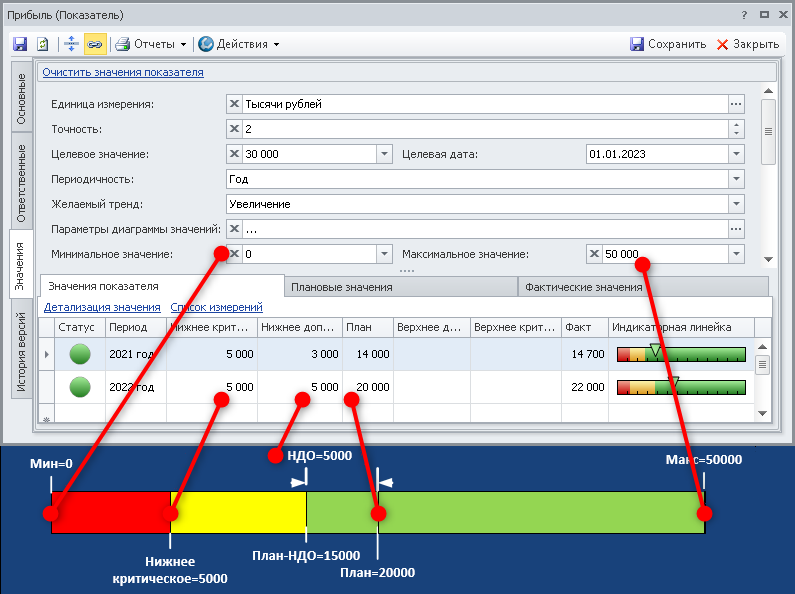Expand the Целевая дата date dropdown
The width and height of the screenshot is (795, 594).
(736, 154)
